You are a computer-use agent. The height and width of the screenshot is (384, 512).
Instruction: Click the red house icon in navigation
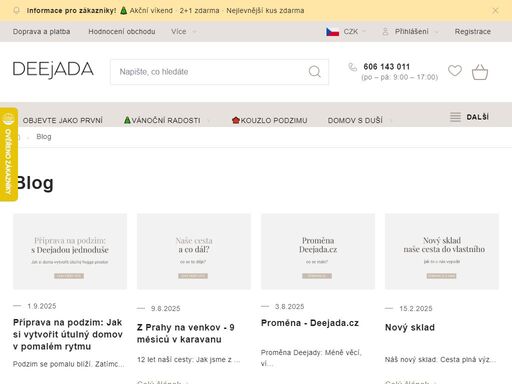[236, 120]
